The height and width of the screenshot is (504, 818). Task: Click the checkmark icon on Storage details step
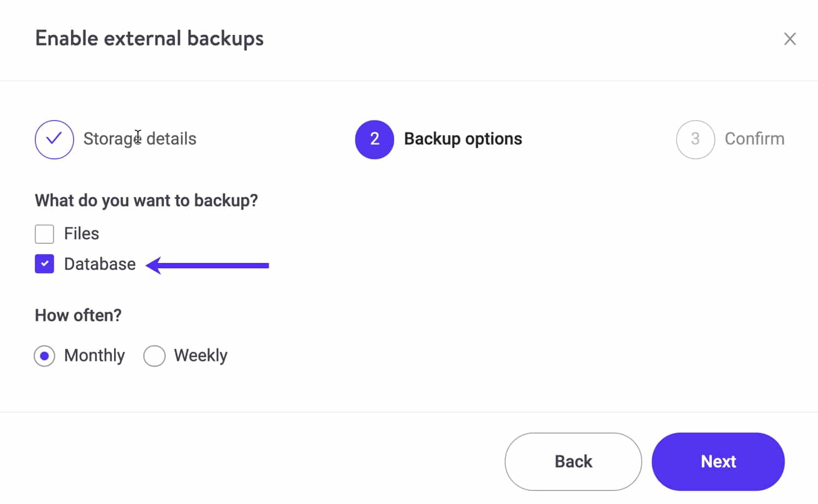[54, 140]
